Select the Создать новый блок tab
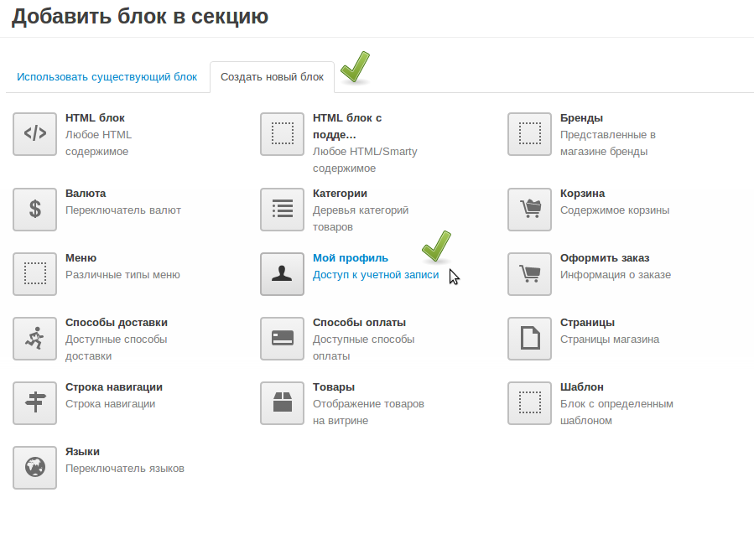This screenshot has height=560, width=754. (272, 77)
